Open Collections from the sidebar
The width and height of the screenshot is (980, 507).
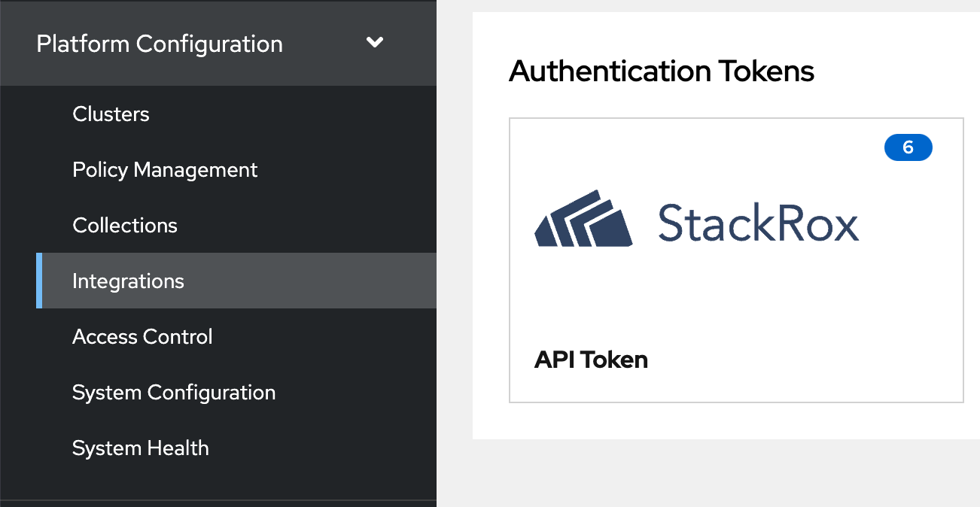point(125,226)
